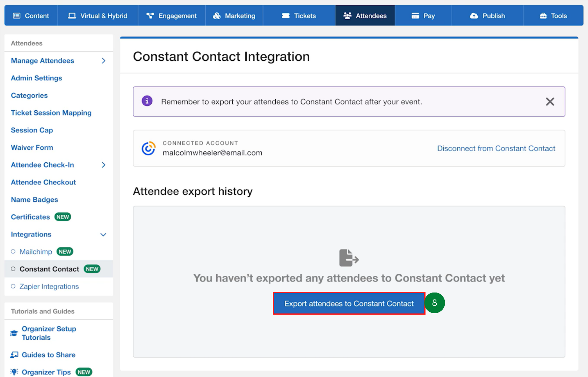This screenshot has width=588, height=377.
Task: Open Session Cap settings
Action: [x=32, y=130]
